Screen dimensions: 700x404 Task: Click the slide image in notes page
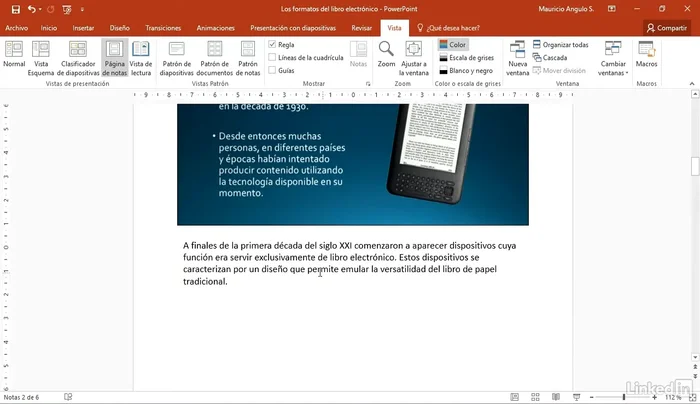tap(353, 164)
